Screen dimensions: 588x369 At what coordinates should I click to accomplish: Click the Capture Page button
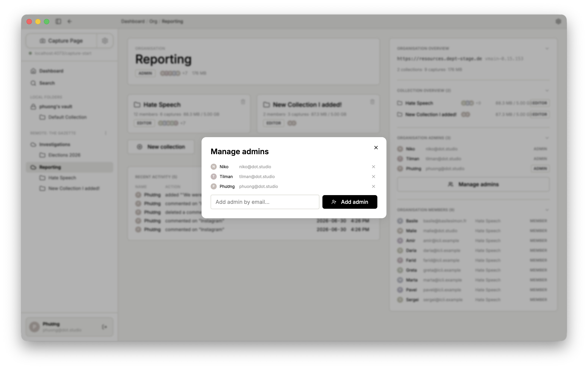tap(62, 41)
